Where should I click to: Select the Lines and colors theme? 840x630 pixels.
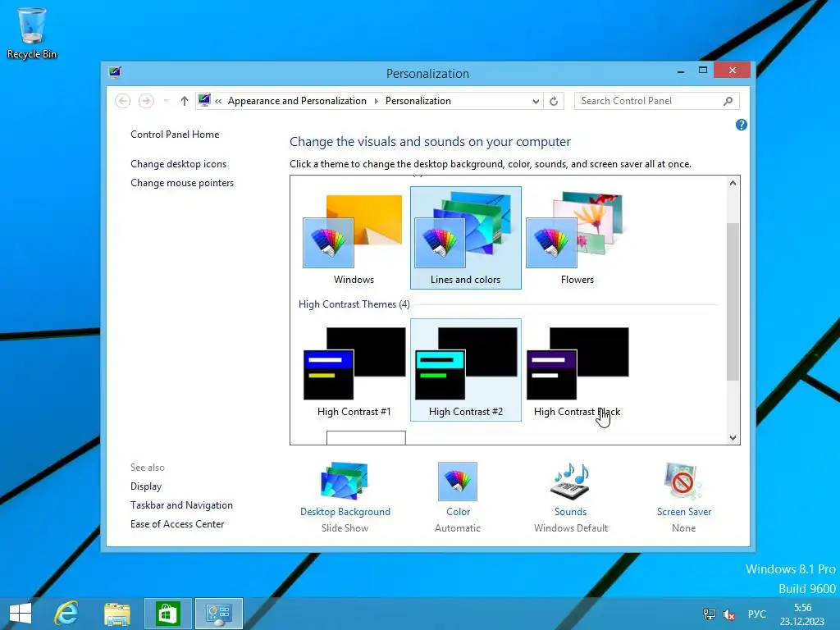(x=466, y=238)
